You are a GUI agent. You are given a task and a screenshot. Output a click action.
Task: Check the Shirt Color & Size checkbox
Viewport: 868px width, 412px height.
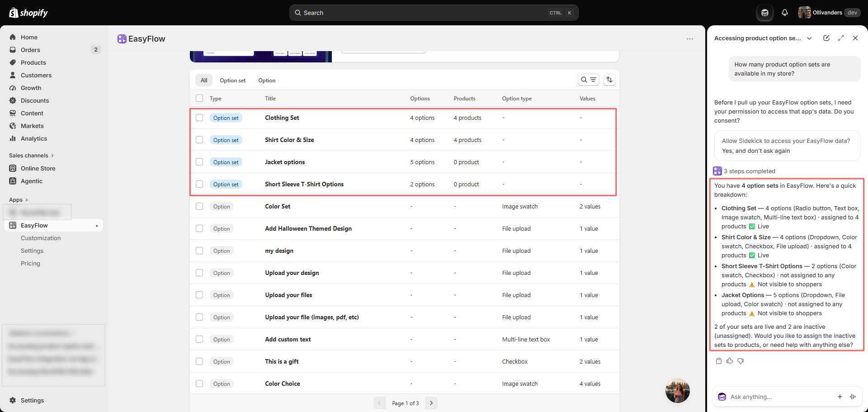199,140
